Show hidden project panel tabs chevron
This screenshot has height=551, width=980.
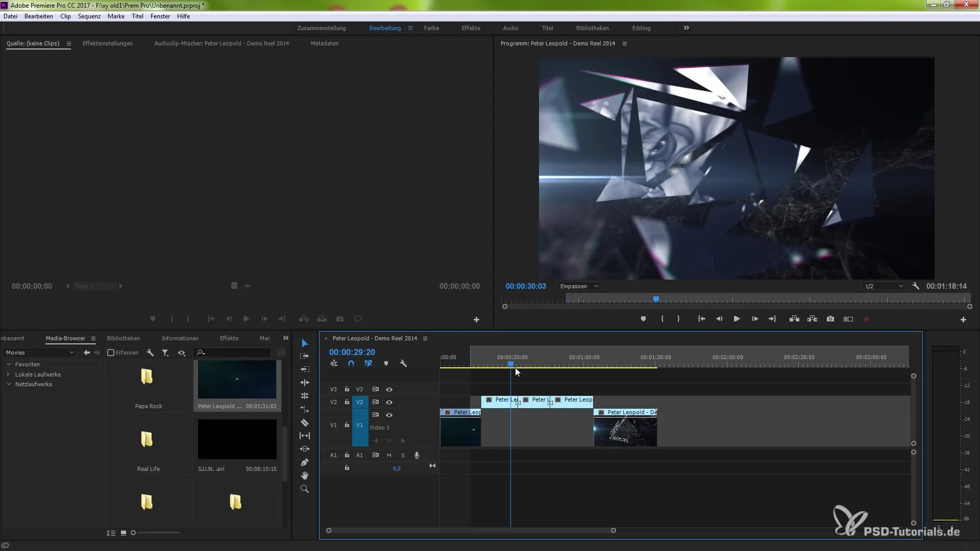[x=286, y=338]
